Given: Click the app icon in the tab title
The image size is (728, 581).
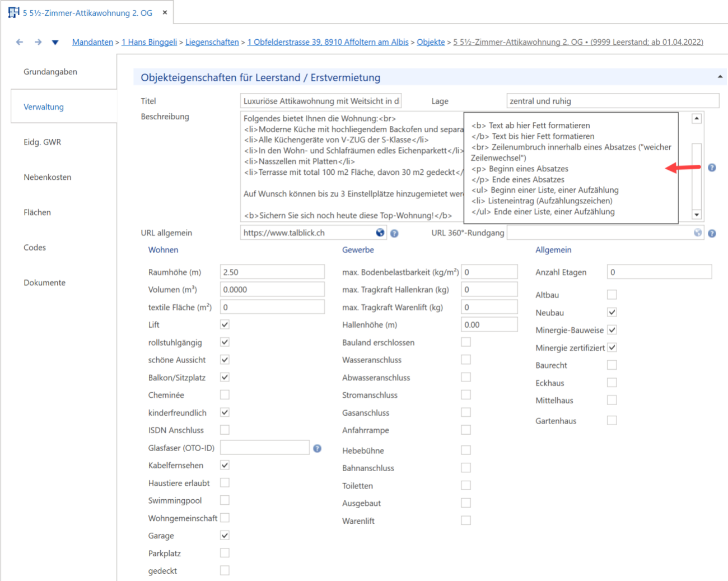Looking at the screenshot, I should tap(14, 12).
